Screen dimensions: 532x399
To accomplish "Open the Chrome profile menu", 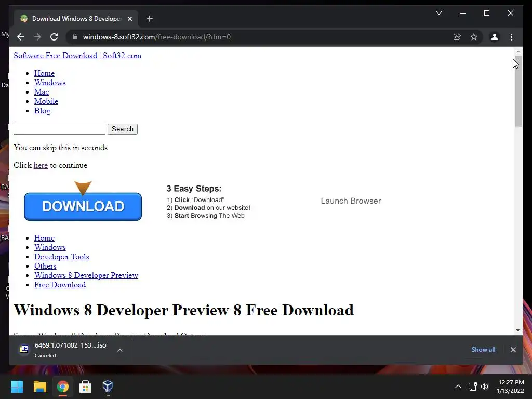I will coord(495,37).
